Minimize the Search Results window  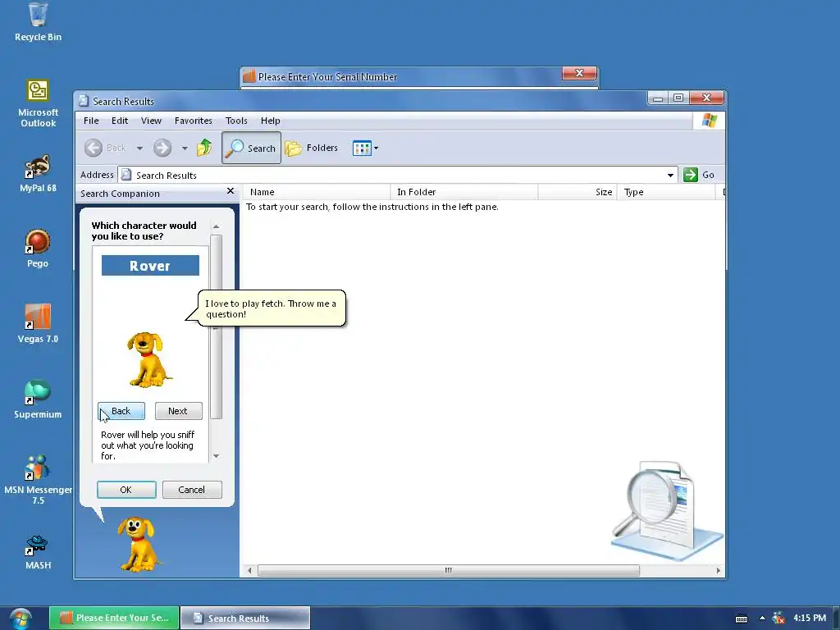click(x=658, y=98)
